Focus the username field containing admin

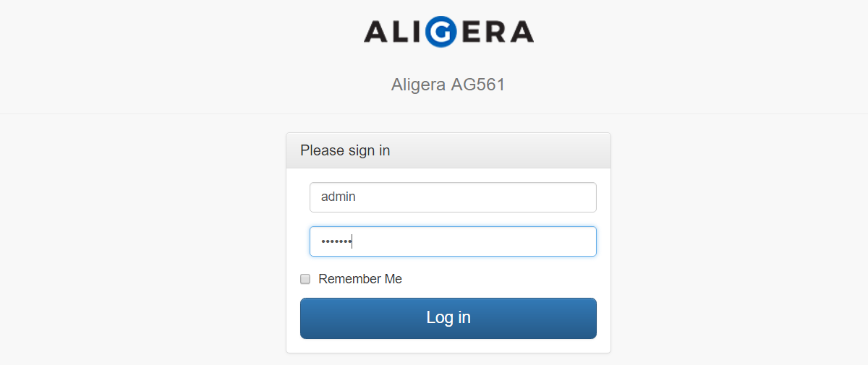[453, 197]
